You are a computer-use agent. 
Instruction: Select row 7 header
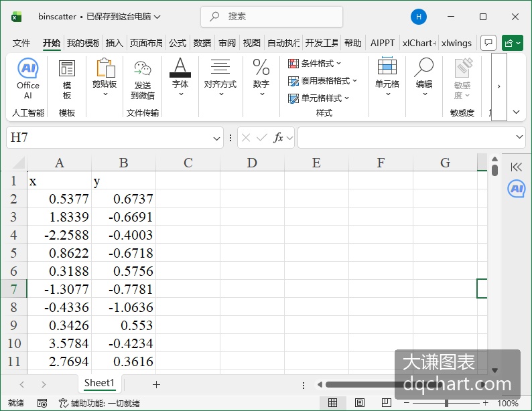pos(13,289)
